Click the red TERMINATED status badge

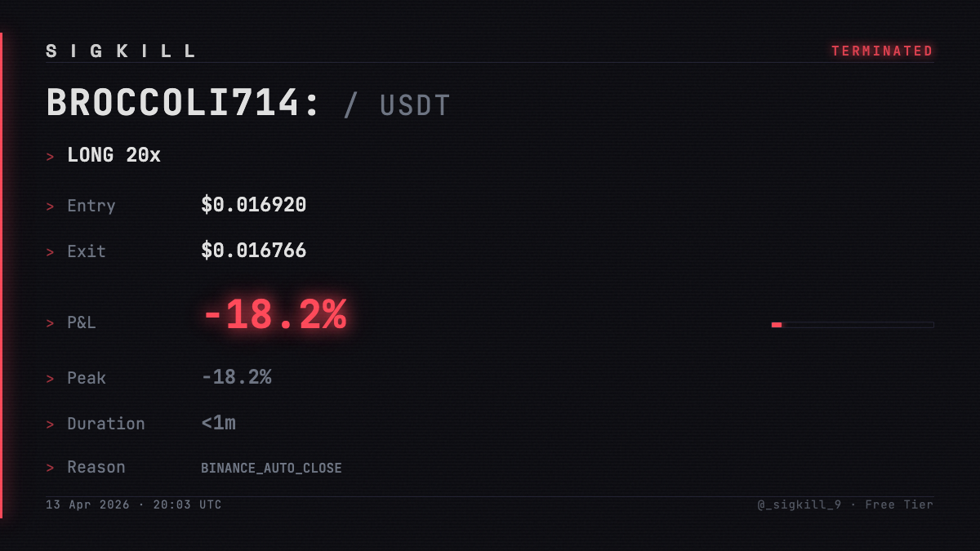click(882, 51)
